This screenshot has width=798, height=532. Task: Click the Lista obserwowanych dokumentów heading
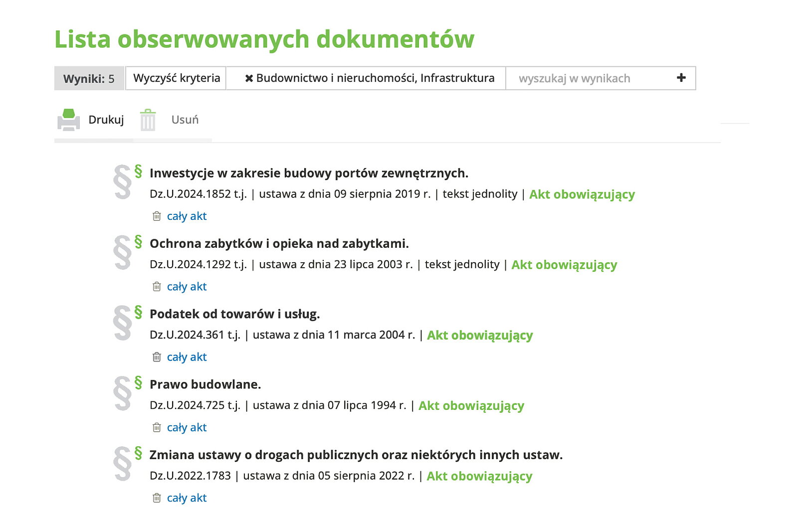(x=264, y=39)
